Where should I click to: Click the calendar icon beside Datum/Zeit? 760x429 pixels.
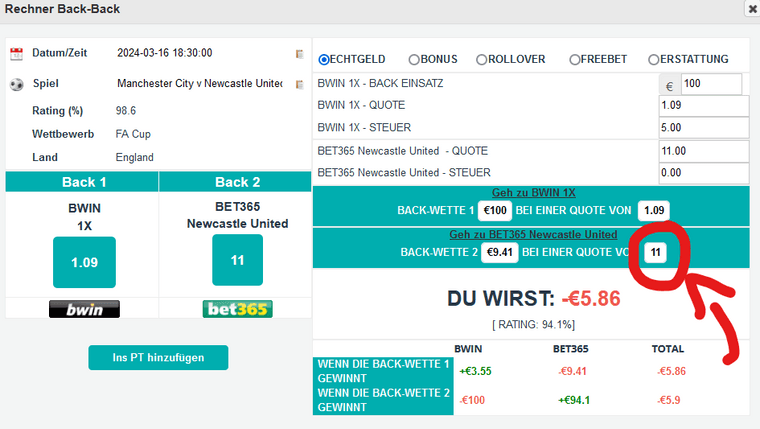click(x=16, y=53)
